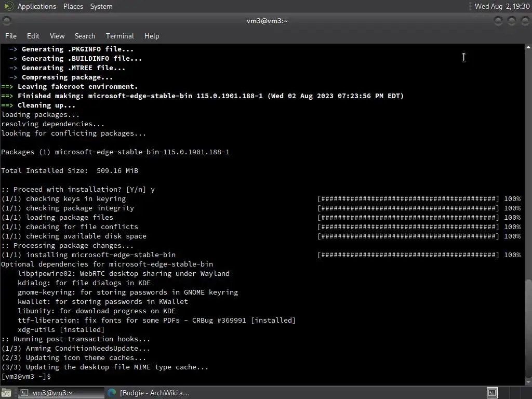Click the Wed Aug 2 19:30 clock
The width and height of the screenshot is (532, 399).
[502, 6]
